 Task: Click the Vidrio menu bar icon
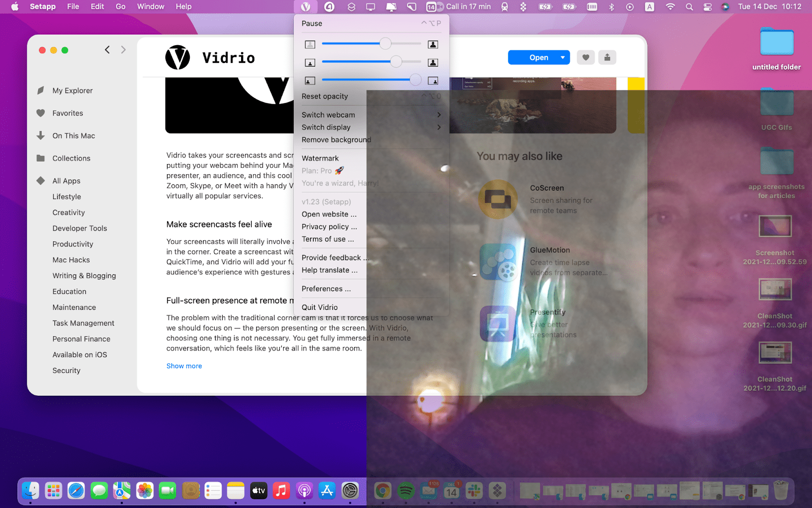tap(306, 7)
